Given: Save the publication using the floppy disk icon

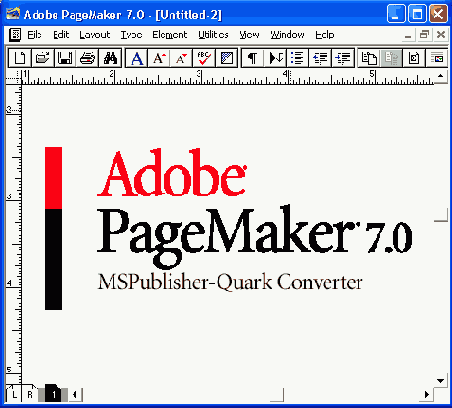Looking at the screenshot, I should (65, 58).
